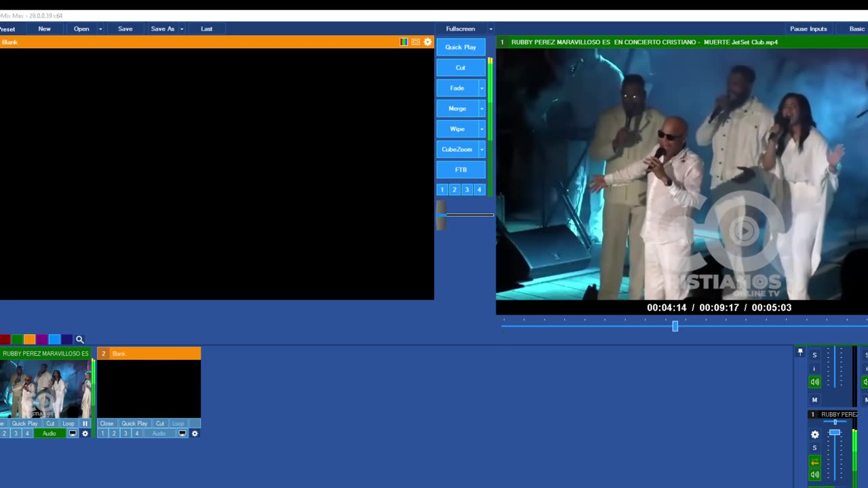Click overlay 2 button under FTB
Viewport: 868px width, 488px height.
(454, 190)
